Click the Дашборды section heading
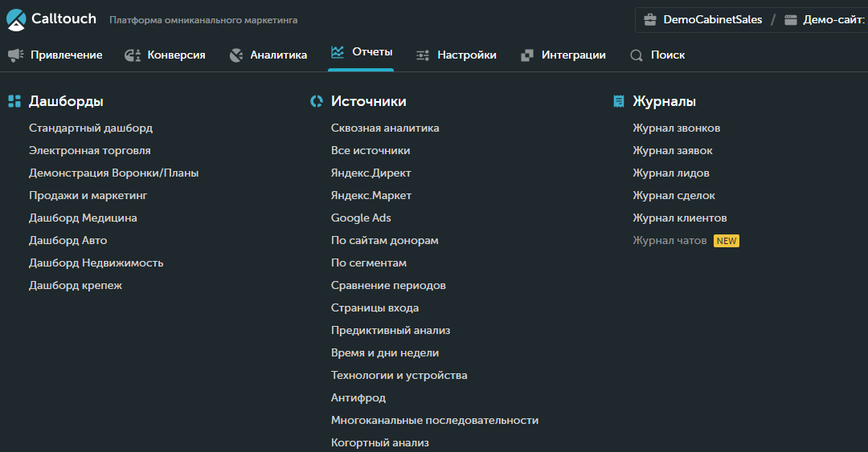This screenshot has width=868, height=452. tap(66, 101)
